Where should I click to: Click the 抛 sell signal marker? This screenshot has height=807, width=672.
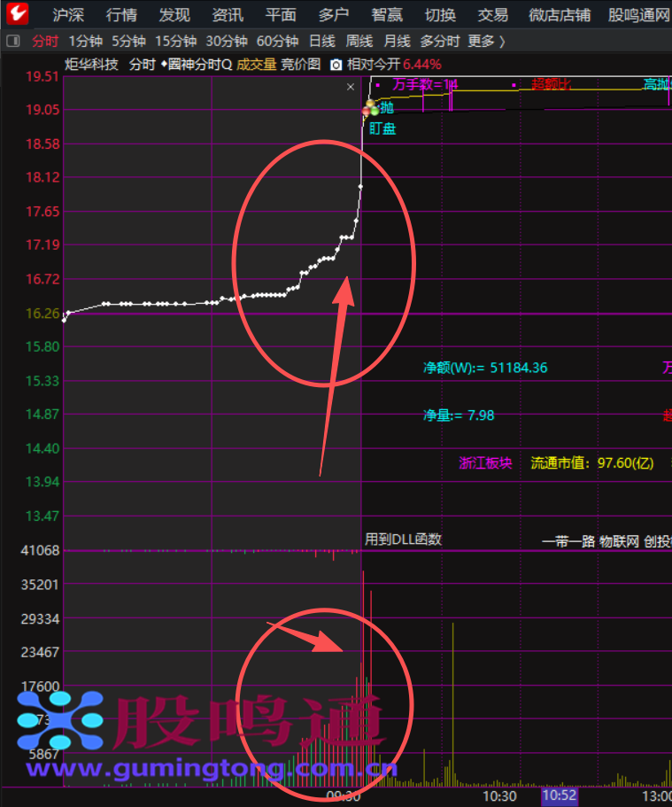click(386, 108)
